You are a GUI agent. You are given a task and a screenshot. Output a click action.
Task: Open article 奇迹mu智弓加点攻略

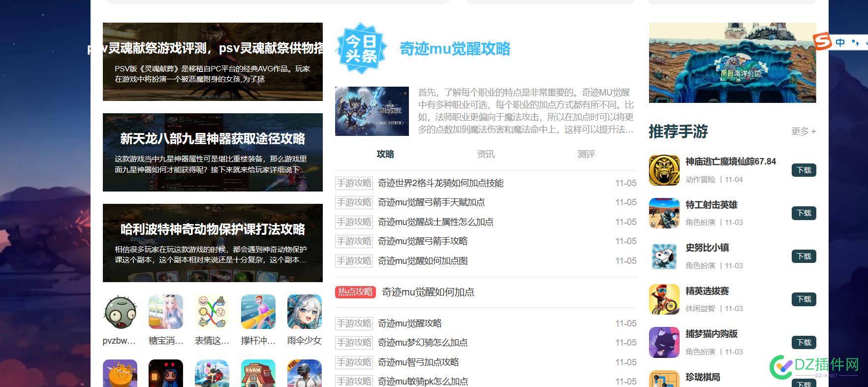(x=418, y=362)
